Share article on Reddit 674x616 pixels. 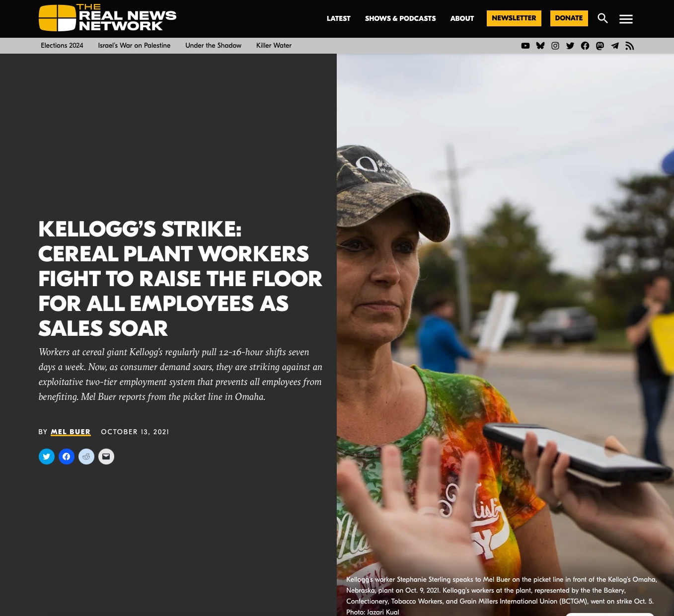pyautogui.click(x=86, y=457)
